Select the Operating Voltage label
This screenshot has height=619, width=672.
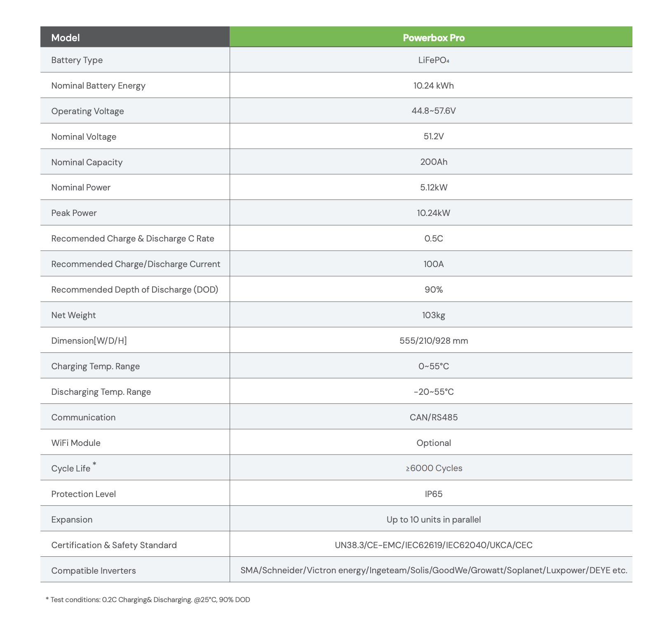[x=87, y=111]
